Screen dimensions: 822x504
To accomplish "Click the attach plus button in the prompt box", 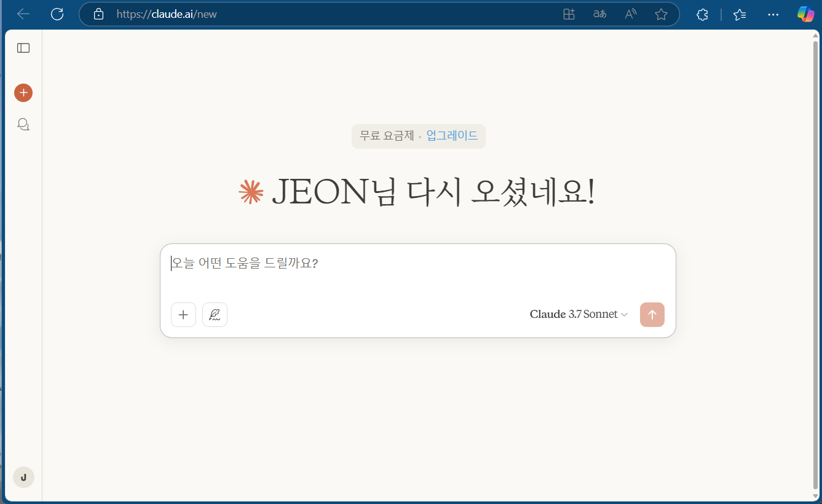I will (183, 315).
